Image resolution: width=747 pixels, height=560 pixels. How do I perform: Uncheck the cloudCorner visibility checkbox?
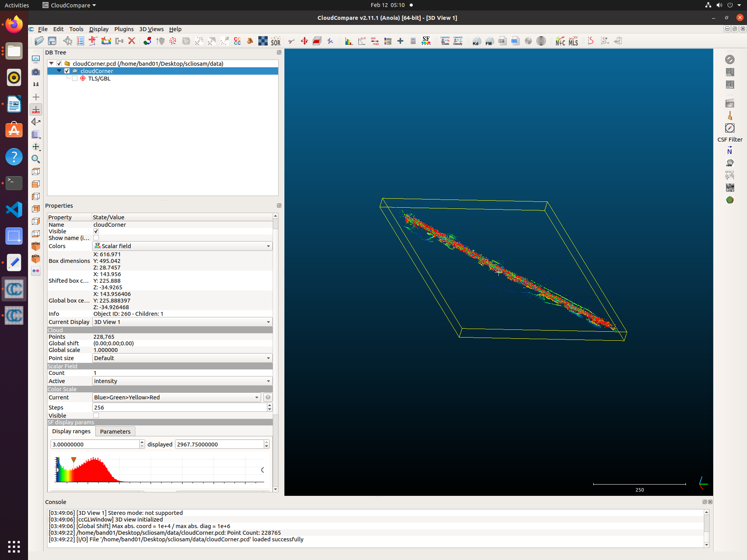point(67,71)
